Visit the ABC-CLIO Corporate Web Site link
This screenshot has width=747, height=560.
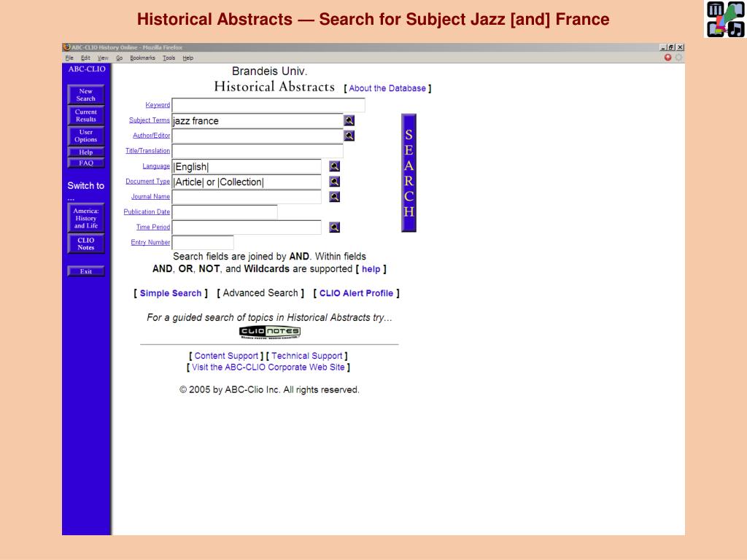tap(268, 367)
